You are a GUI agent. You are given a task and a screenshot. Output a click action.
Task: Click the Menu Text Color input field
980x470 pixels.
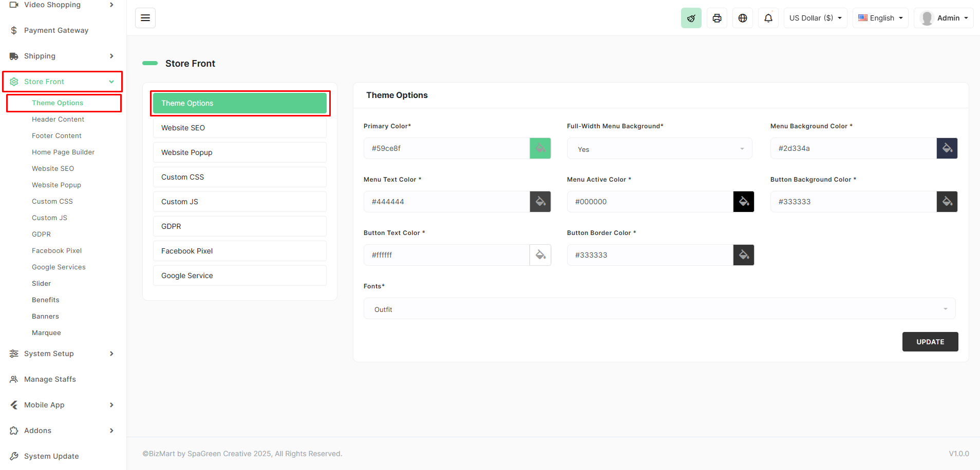tap(446, 202)
